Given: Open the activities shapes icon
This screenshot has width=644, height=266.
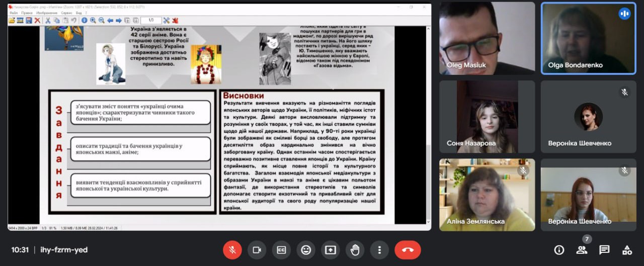Looking at the screenshot, I should [627, 250].
